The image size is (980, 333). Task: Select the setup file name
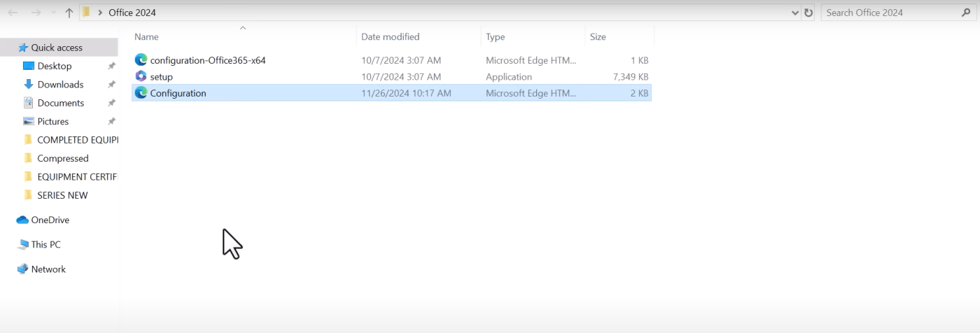click(x=162, y=77)
